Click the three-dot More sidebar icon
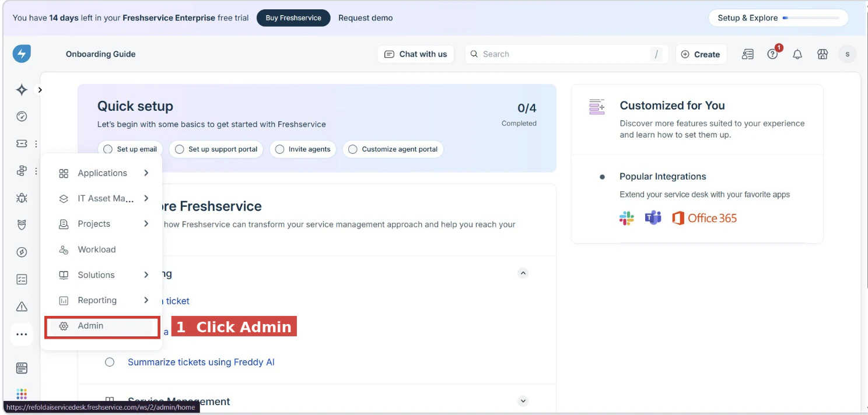The image size is (868, 415). pos(22,335)
